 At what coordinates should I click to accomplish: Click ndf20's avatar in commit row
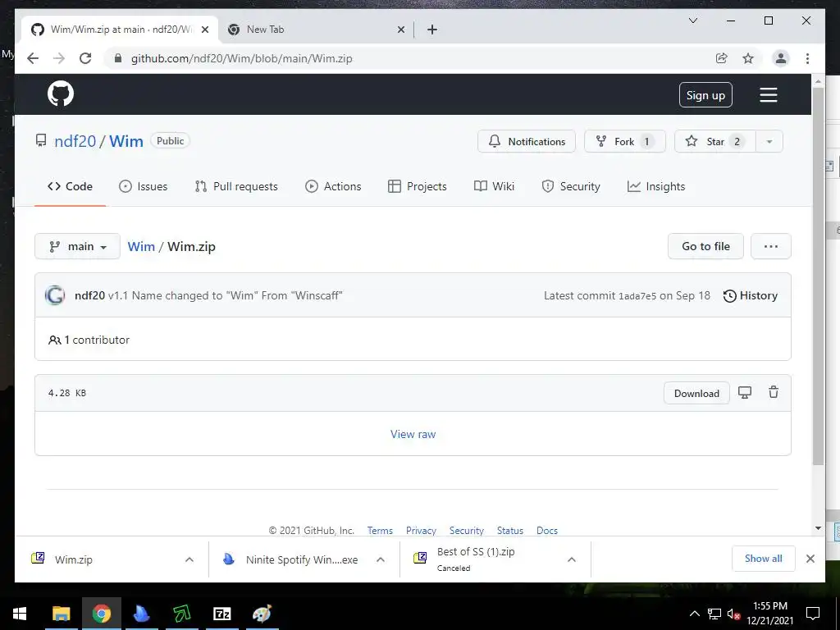point(55,295)
